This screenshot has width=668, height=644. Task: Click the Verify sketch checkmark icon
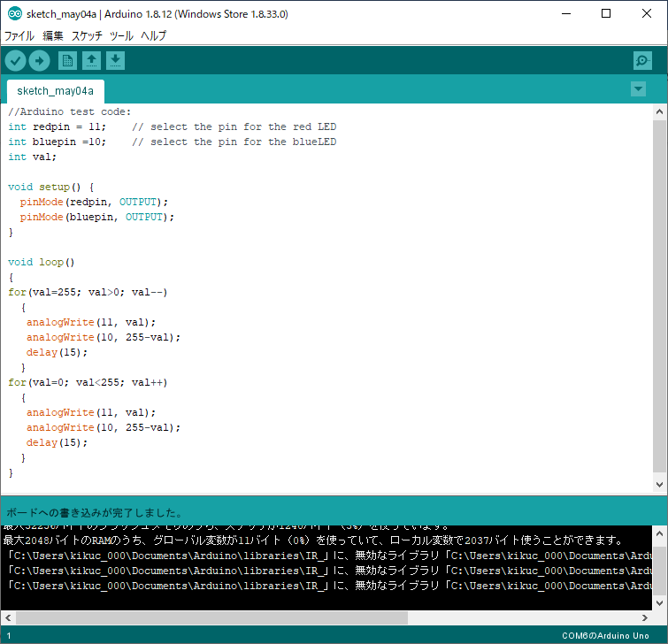[16, 60]
